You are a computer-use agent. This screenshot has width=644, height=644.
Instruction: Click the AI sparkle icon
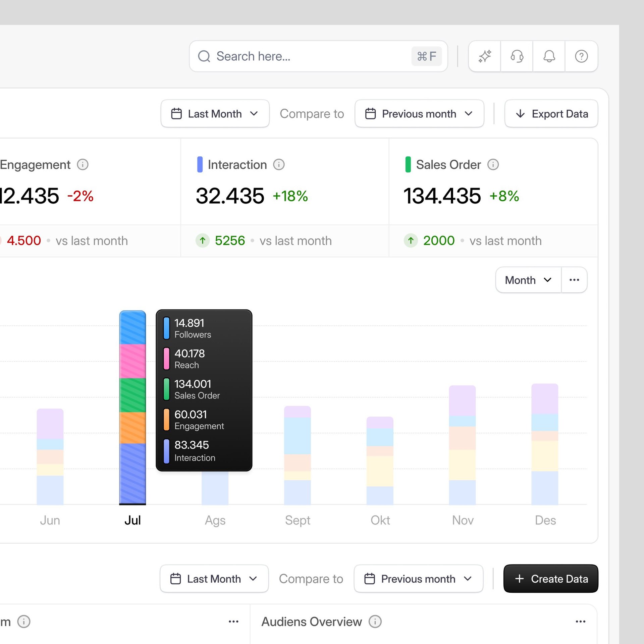484,56
